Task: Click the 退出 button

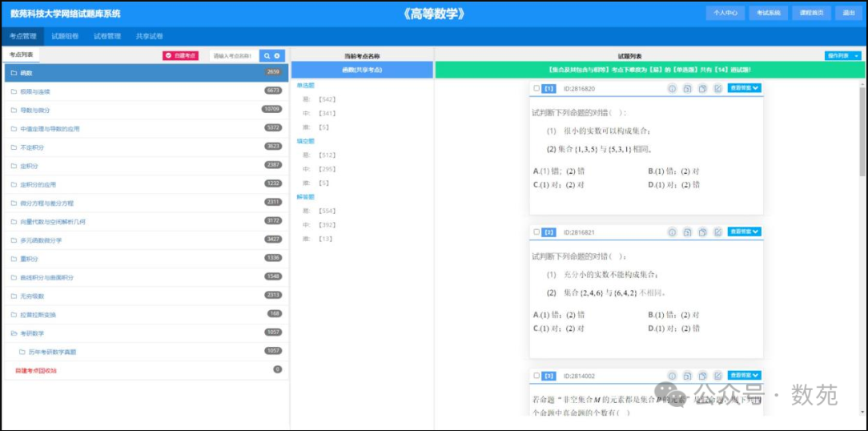Action: point(848,14)
